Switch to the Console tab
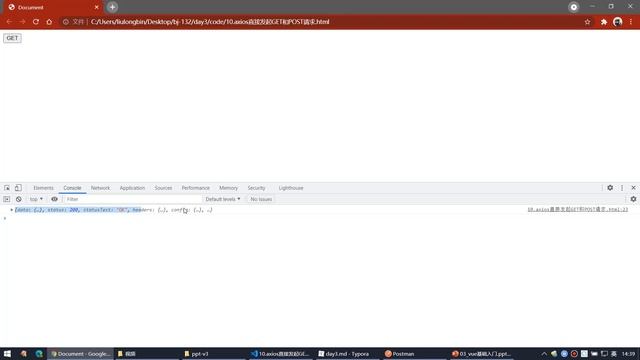Viewport: 640px width, 360px height. click(72, 188)
